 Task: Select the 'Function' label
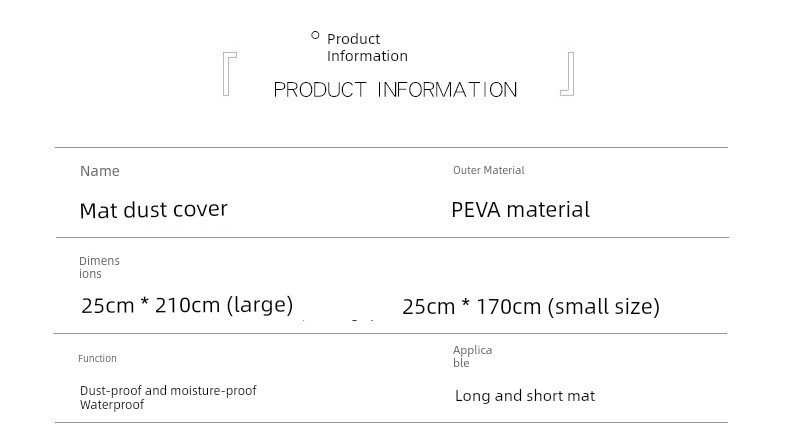click(97, 359)
